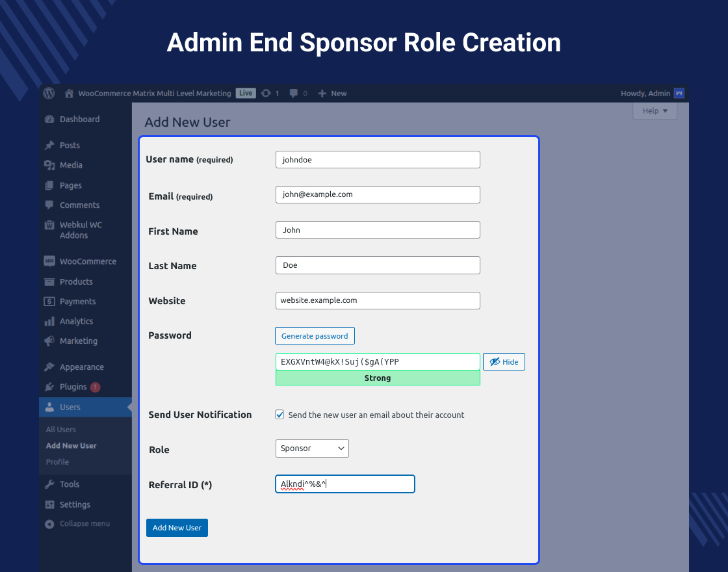The width and height of the screenshot is (728, 572).
Task: Click the Payments dollar icon
Action: (49, 302)
